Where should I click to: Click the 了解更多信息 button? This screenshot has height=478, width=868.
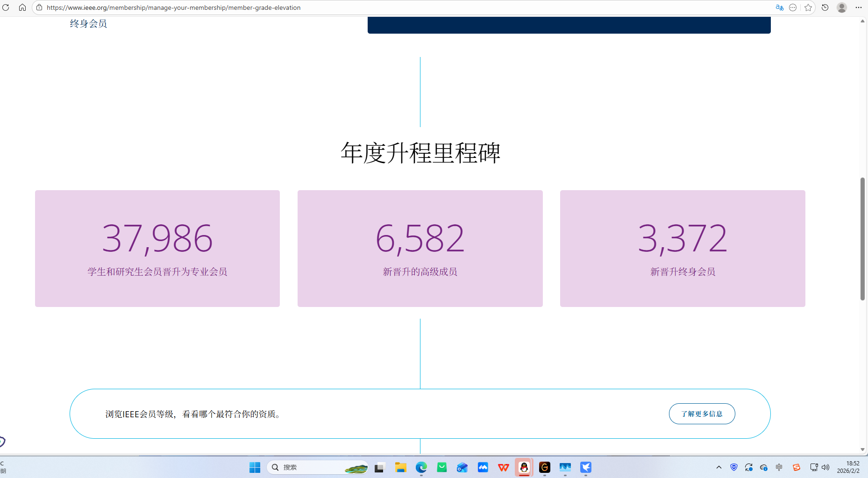point(702,414)
